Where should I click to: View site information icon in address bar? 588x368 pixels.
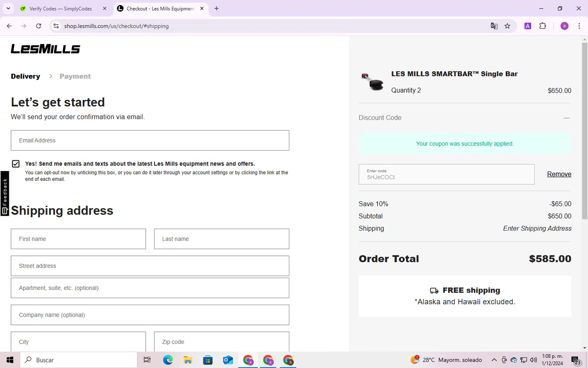(56, 26)
